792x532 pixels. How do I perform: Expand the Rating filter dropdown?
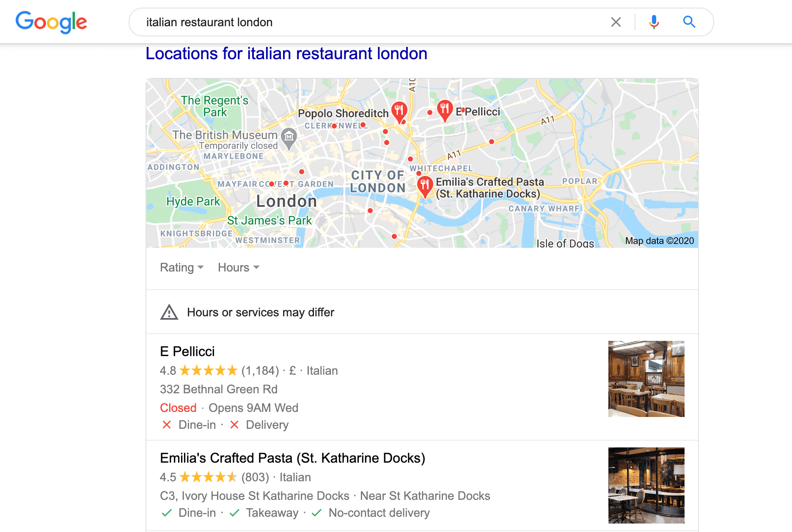tap(182, 268)
